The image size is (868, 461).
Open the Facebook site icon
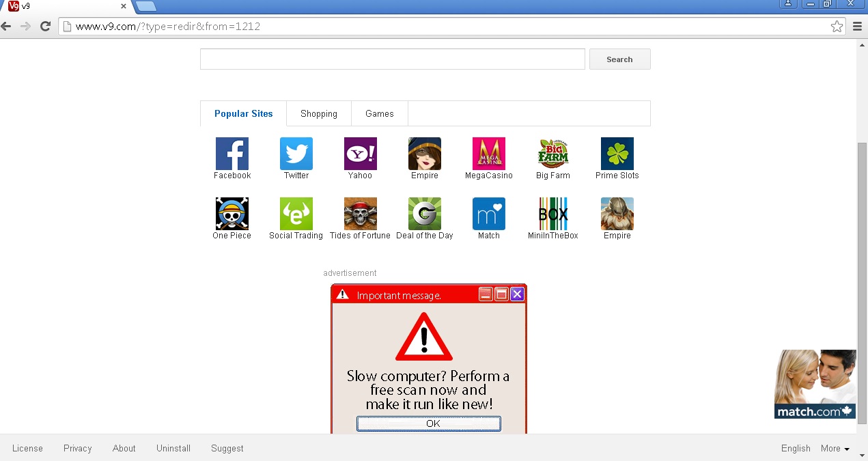pyautogui.click(x=232, y=154)
